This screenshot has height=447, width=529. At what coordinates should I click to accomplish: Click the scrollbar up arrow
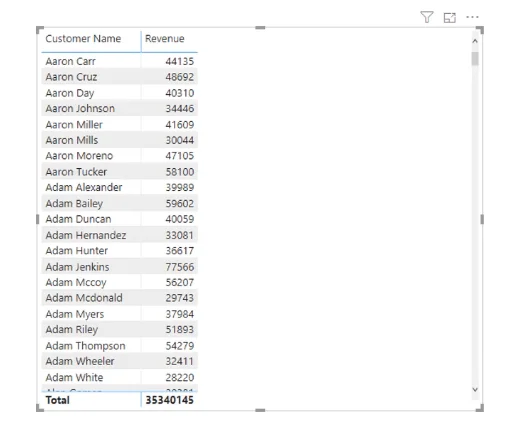[475, 41]
